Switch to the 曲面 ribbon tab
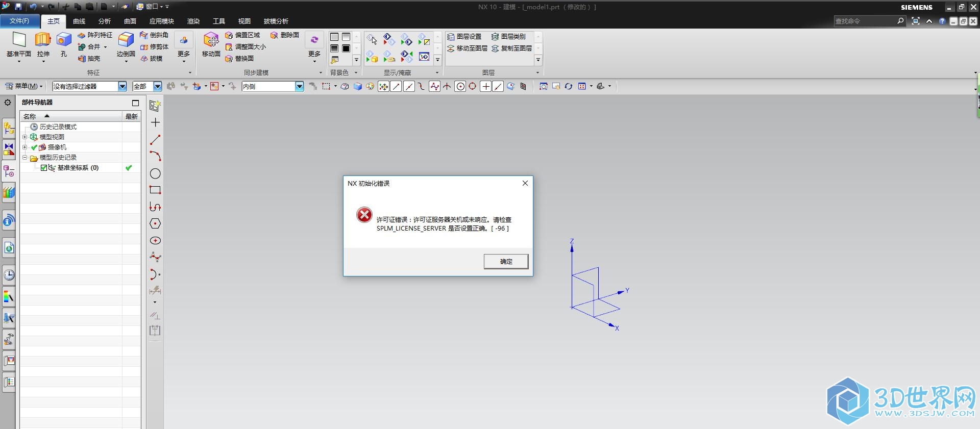980x429 pixels. click(130, 21)
